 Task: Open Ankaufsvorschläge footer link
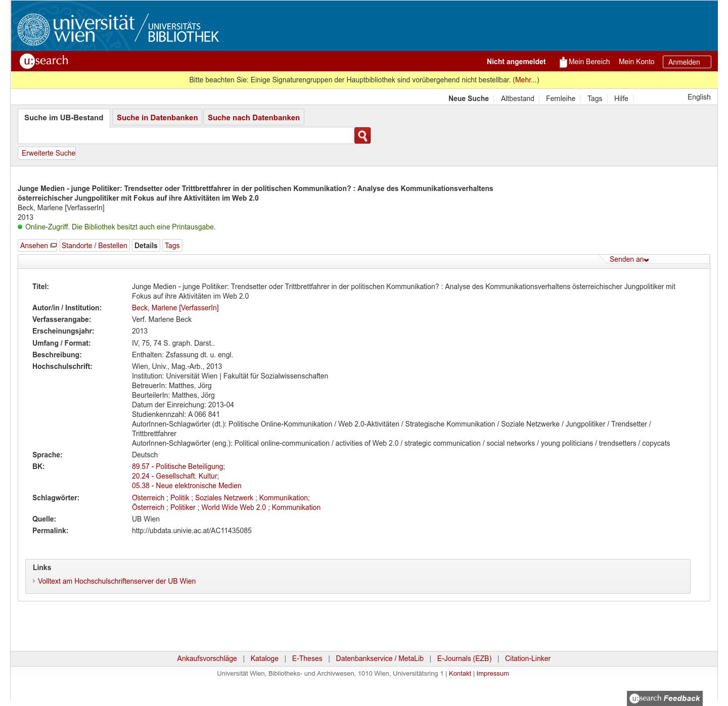click(x=207, y=658)
